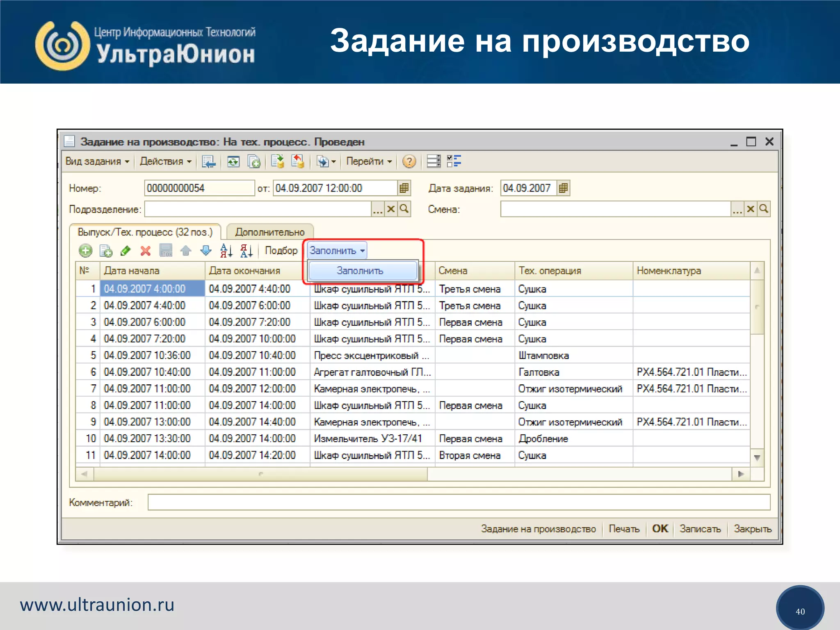Click the green add row icon
This screenshot has width=840, height=630.
click(85, 251)
